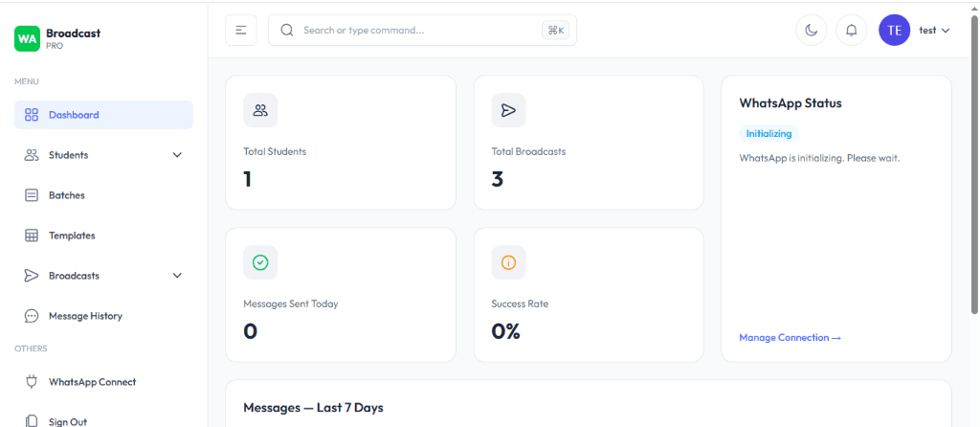Follow the Manage Connection link
Viewport: 980px width, 427px height.
[x=790, y=338]
